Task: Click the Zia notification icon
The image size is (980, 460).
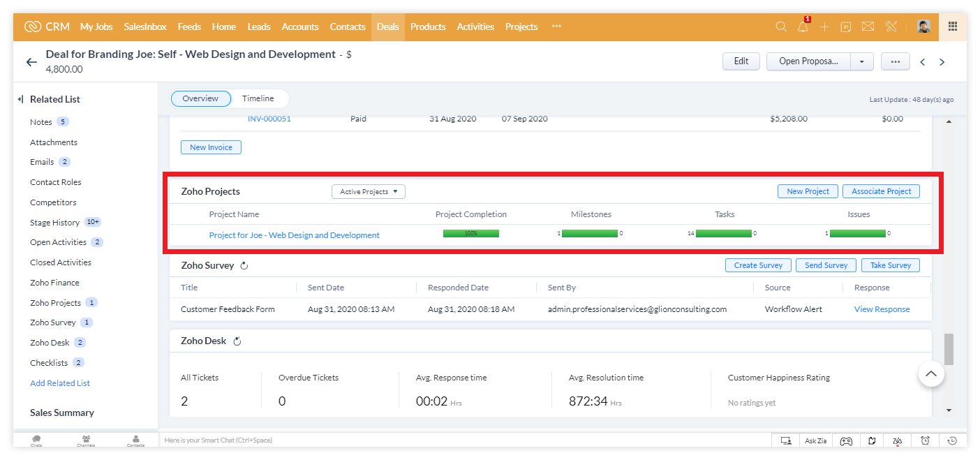Action: [x=897, y=440]
